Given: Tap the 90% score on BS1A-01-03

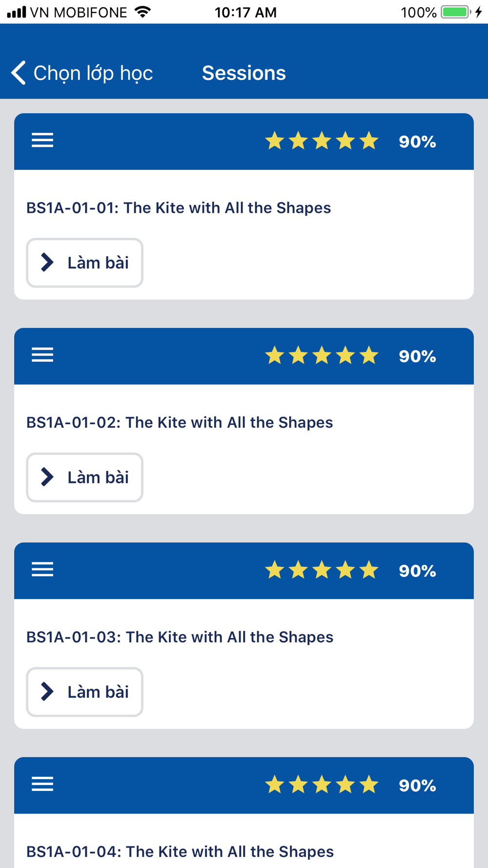Looking at the screenshot, I should [417, 571].
